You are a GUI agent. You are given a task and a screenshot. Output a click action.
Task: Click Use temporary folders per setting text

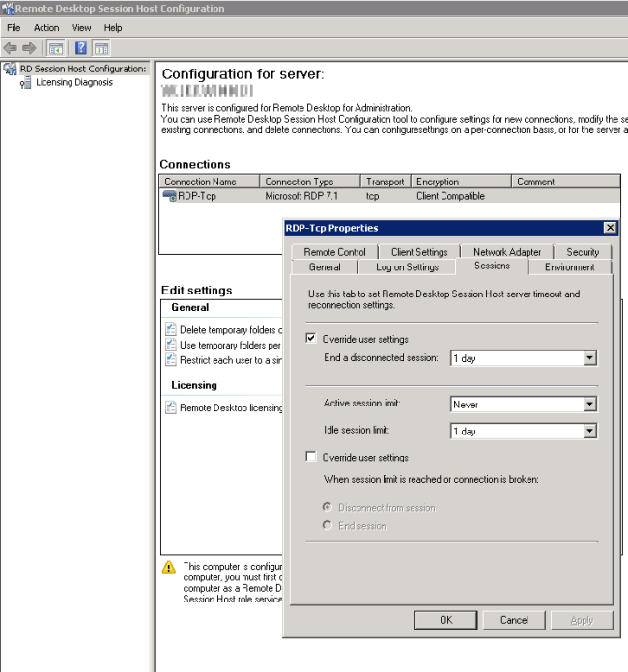(x=230, y=345)
